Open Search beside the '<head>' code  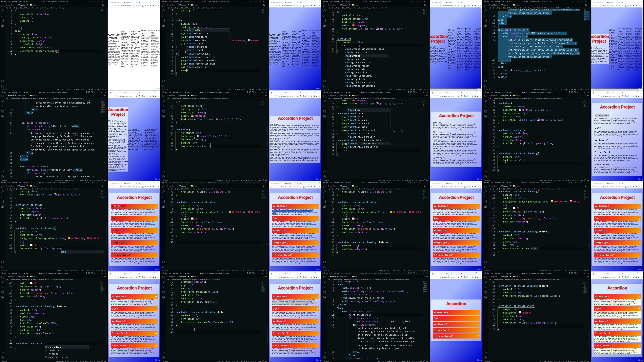tap(324, 282)
